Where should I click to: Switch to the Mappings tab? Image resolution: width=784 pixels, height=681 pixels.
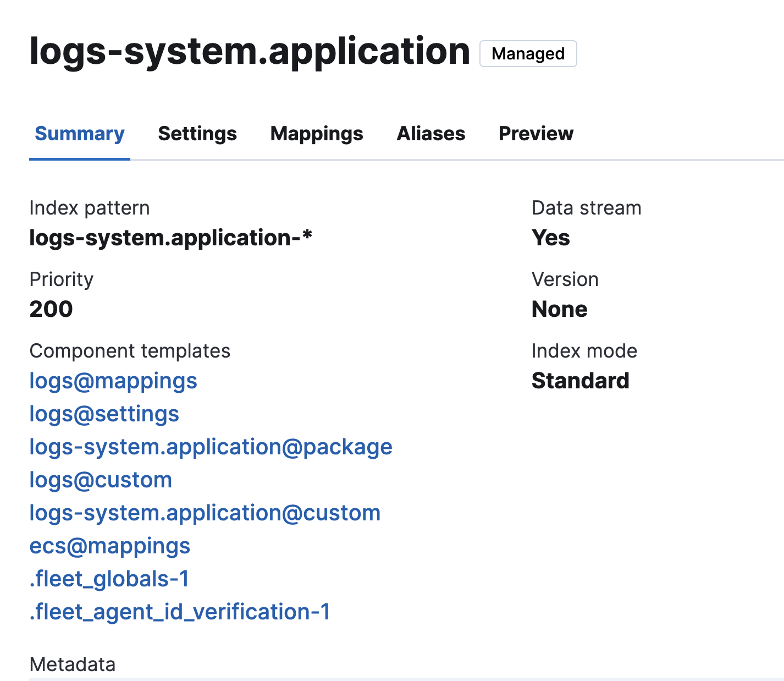click(x=316, y=133)
